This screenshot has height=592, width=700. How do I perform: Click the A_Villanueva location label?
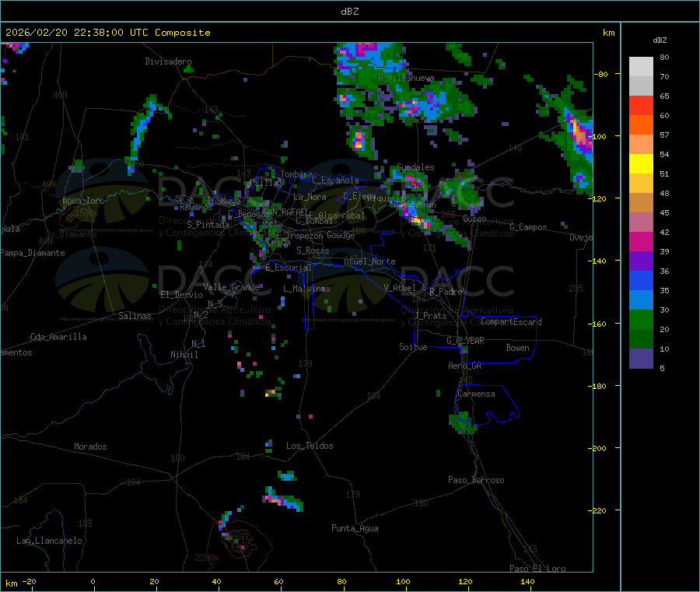coord(406,78)
